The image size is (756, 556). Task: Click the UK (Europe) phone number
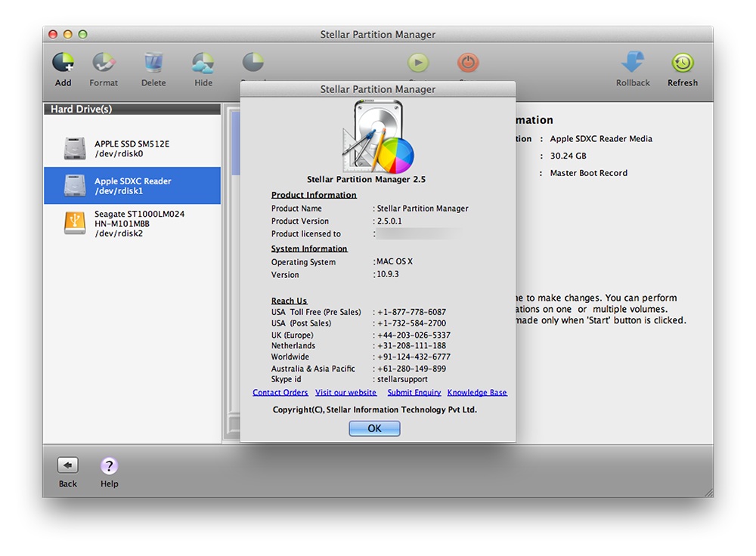(414, 335)
